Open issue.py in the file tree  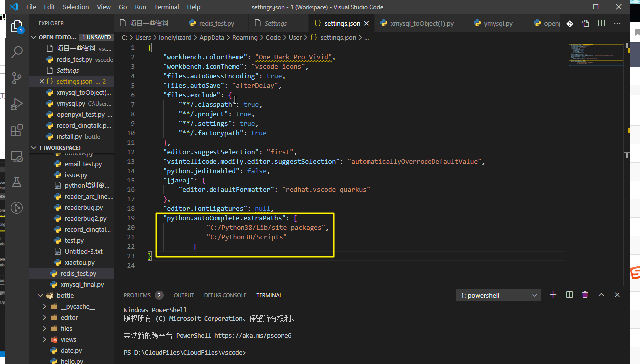click(x=71, y=175)
